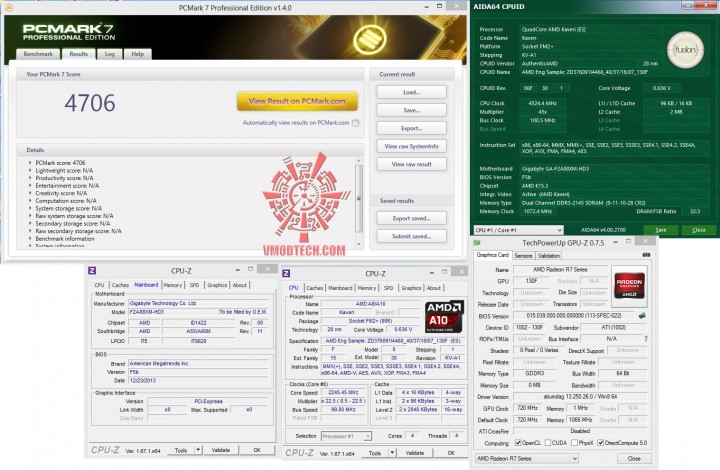Image resolution: width=720 pixels, height=470 pixels.
Task: Click the Radeon Graphics logo in GPU-Z
Action: point(629,286)
